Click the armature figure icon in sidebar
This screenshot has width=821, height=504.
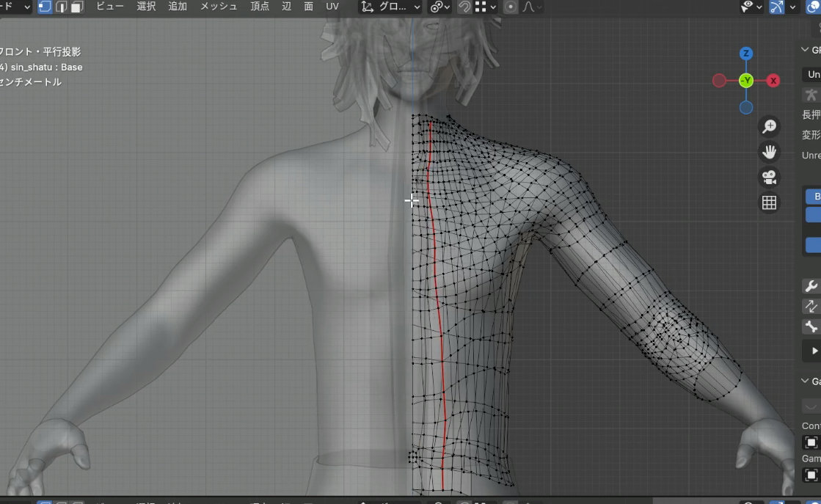811,95
